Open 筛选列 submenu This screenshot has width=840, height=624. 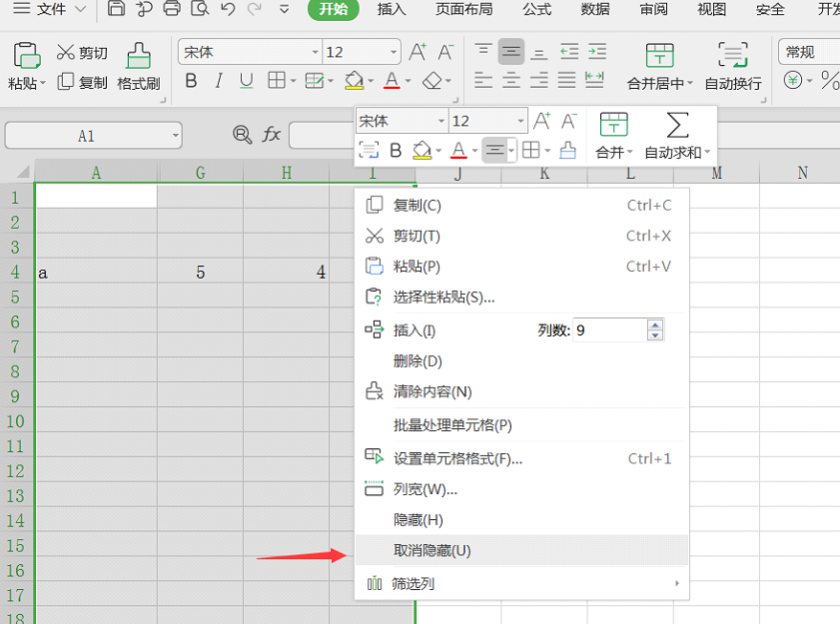pos(521,584)
